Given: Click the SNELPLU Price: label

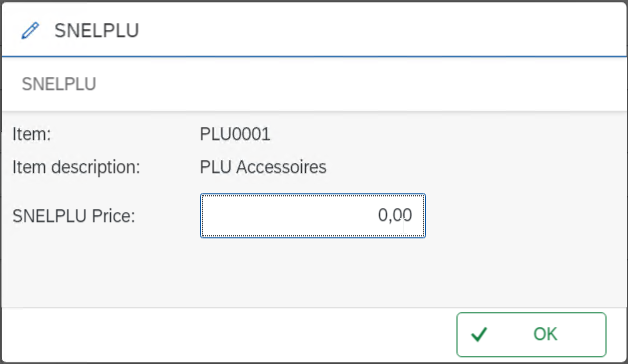Looking at the screenshot, I should click(x=74, y=216).
